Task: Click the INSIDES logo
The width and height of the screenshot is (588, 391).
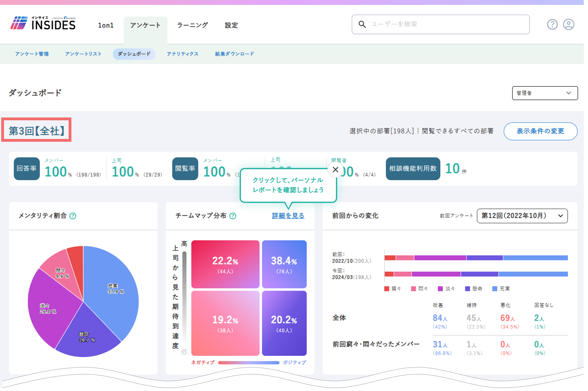Action: pyautogui.click(x=43, y=23)
